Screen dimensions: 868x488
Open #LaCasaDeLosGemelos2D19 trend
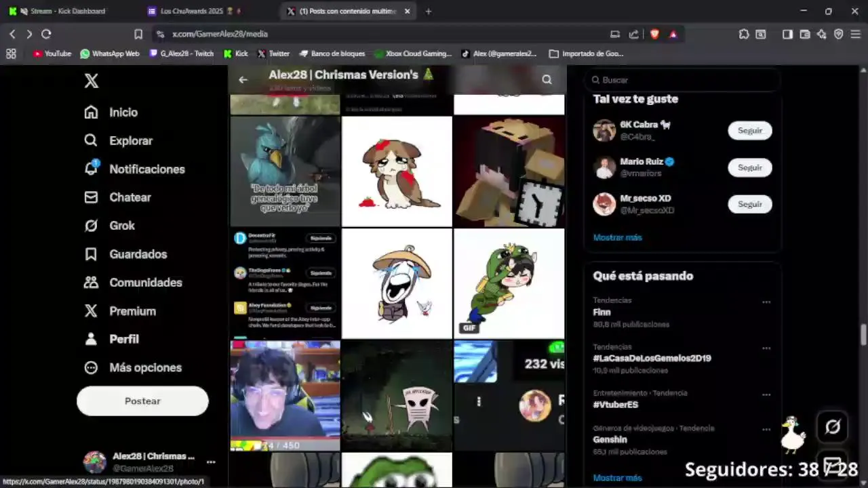tap(652, 358)
